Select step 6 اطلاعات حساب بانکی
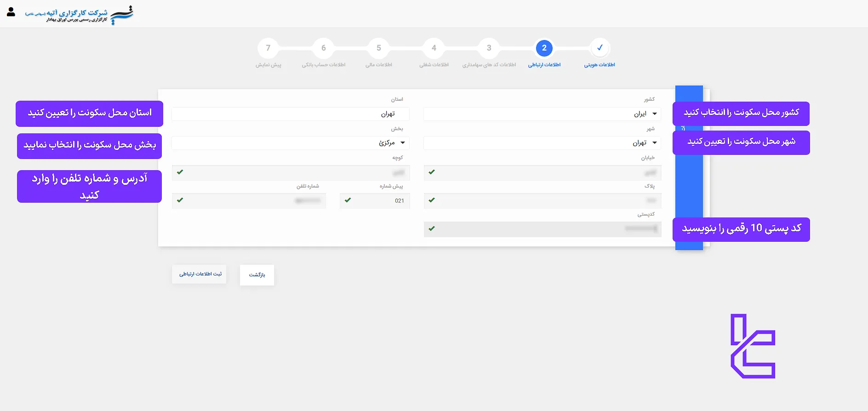This screenshot has height=411, width=868. point(324,48)
